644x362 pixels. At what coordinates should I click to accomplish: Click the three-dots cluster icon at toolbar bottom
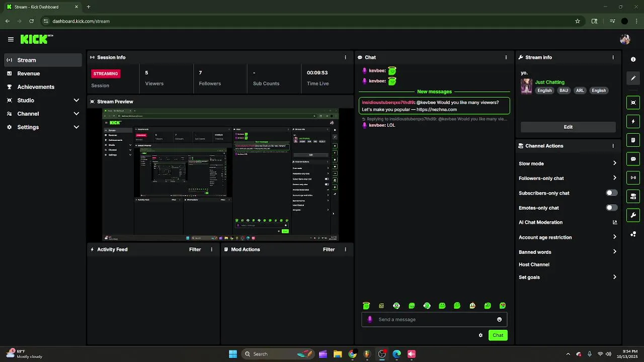click(633, 234)
